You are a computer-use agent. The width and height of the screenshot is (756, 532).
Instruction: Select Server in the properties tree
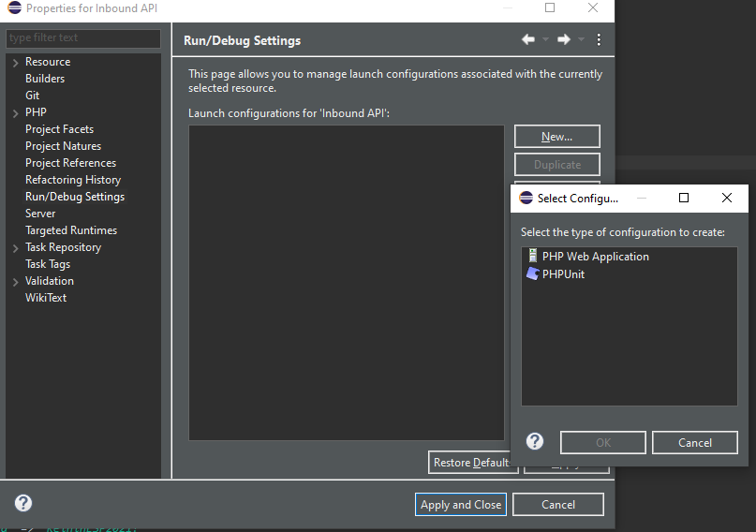click(40, 214)
